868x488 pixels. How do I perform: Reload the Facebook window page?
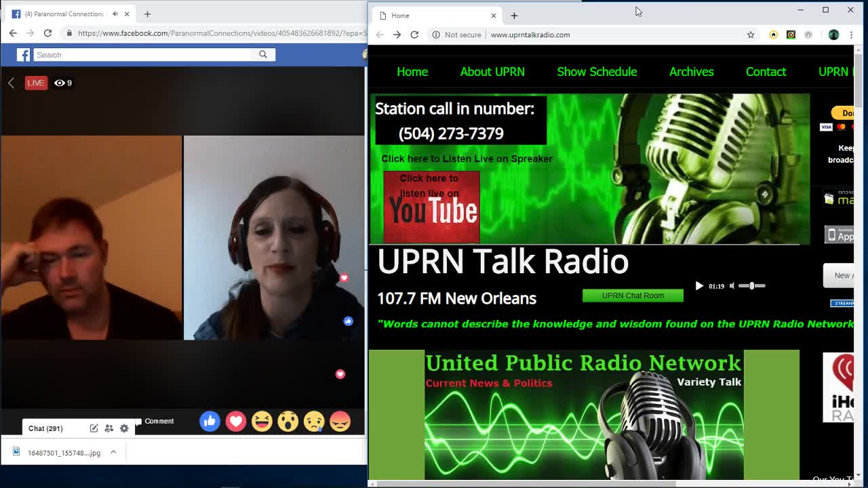click(x=47, y=33)
